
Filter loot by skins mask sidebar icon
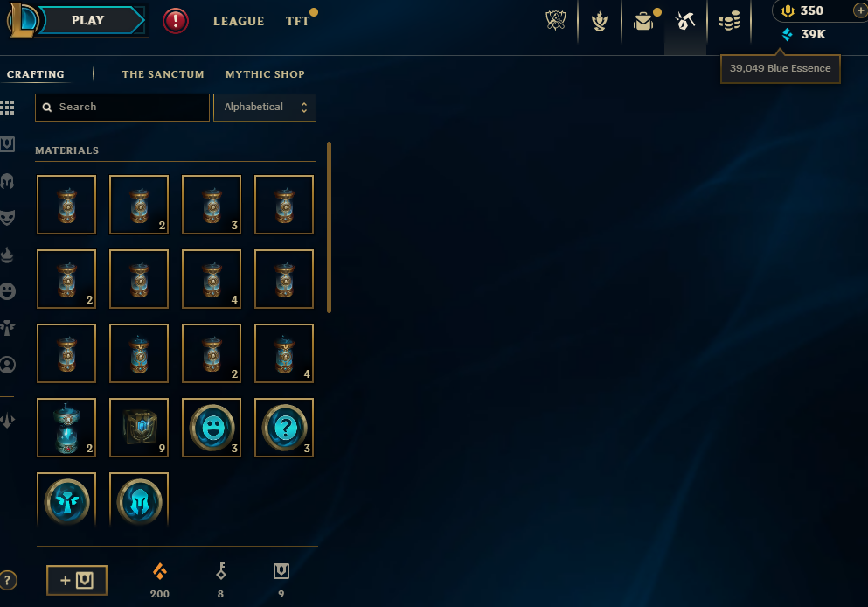coord(7,217)
